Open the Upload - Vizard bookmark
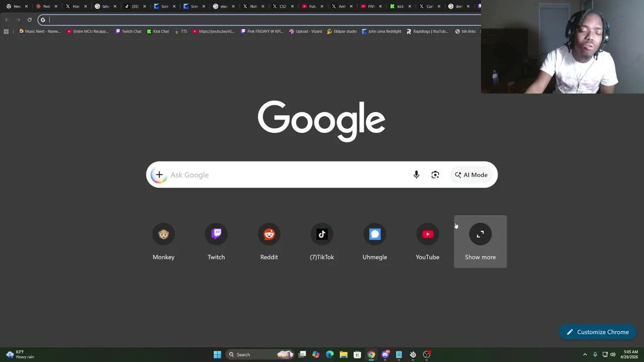This screenshot has height=362, width=644. (305, 31)
